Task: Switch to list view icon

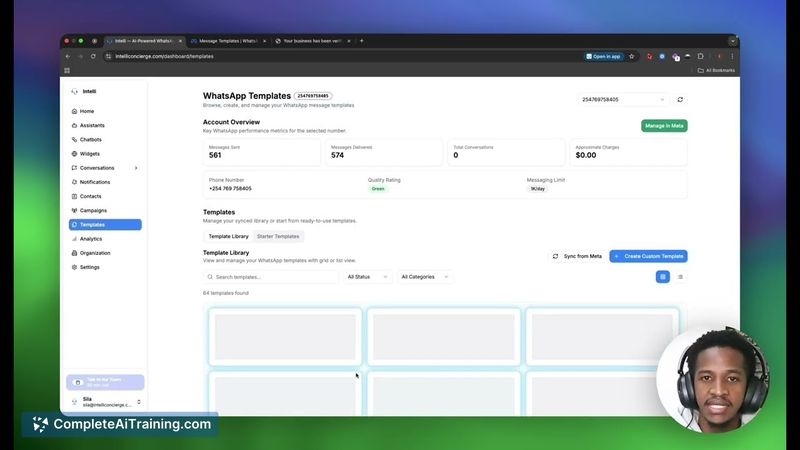Action: pyautogui.click(x=680, y=277)
